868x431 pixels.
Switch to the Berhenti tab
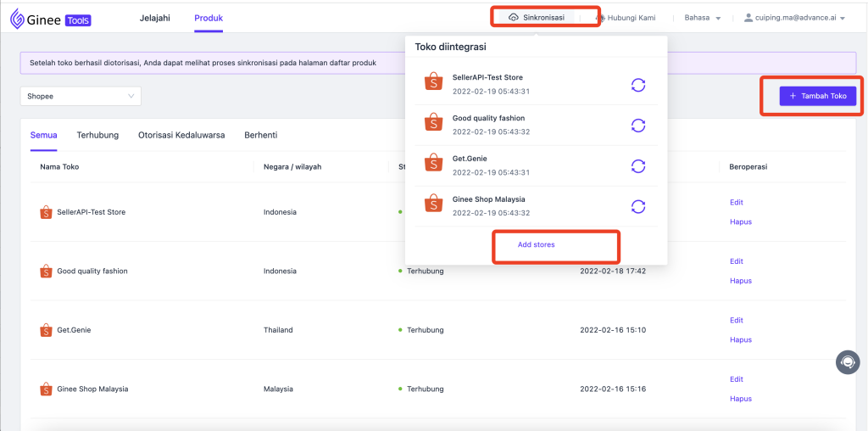(261, 135)
